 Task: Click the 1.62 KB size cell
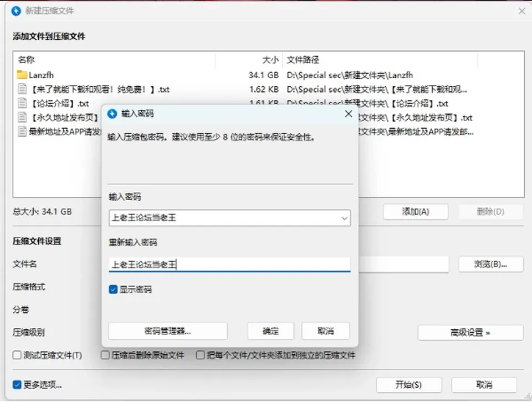(264, 89)
